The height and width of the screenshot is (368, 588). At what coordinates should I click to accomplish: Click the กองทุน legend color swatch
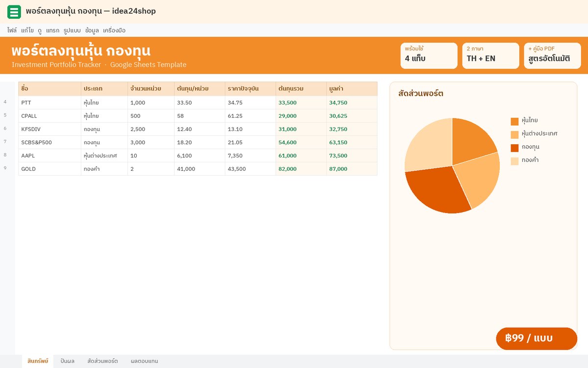tap(514, 148)
